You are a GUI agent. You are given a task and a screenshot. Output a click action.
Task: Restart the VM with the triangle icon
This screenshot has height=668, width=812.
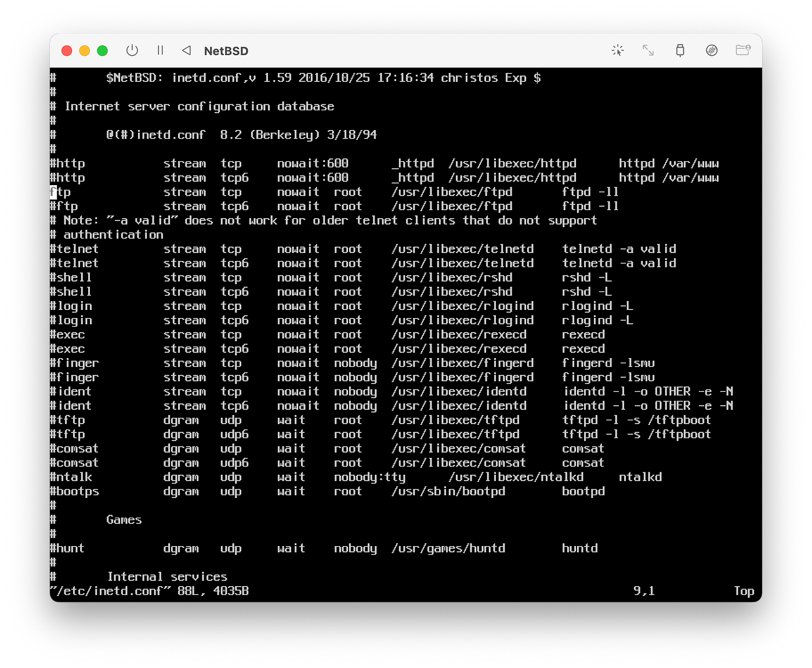186,50
